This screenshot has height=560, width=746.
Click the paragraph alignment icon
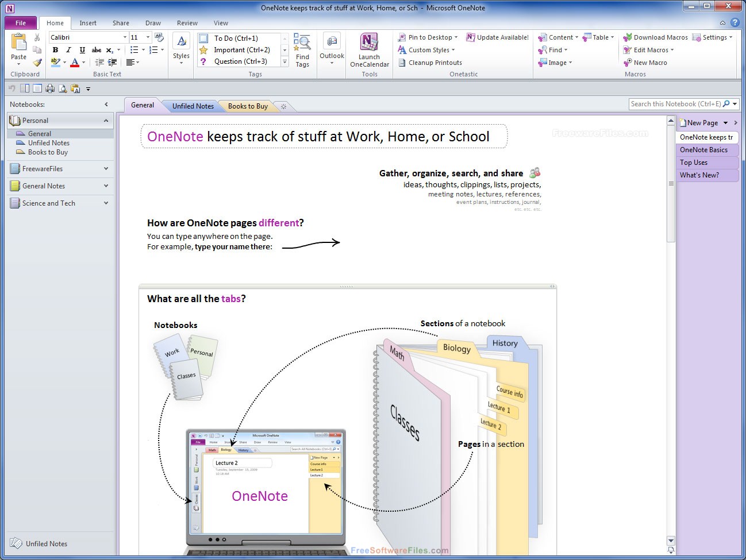tap(130, 63)
